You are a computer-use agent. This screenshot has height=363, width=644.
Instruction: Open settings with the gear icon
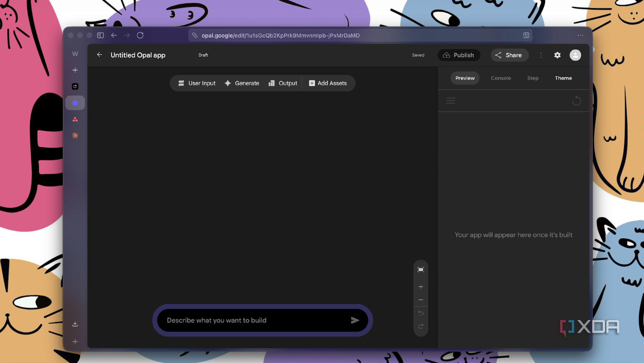557,55
